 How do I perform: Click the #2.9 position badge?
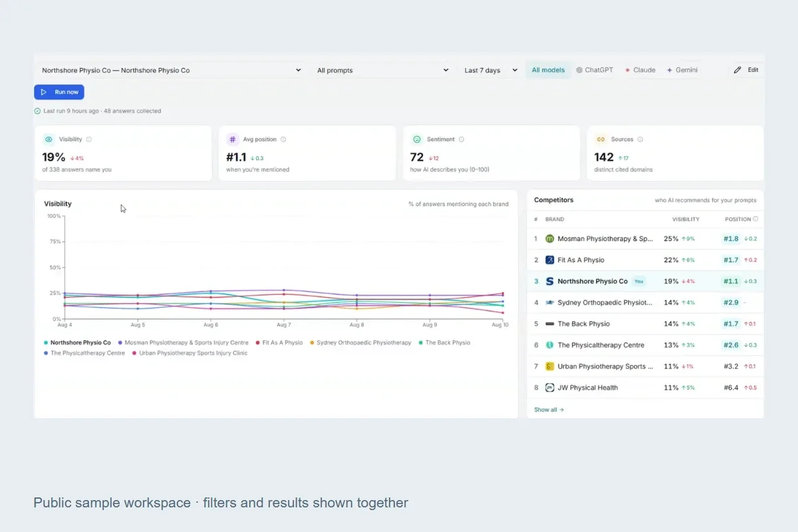(x=731, y=303)
